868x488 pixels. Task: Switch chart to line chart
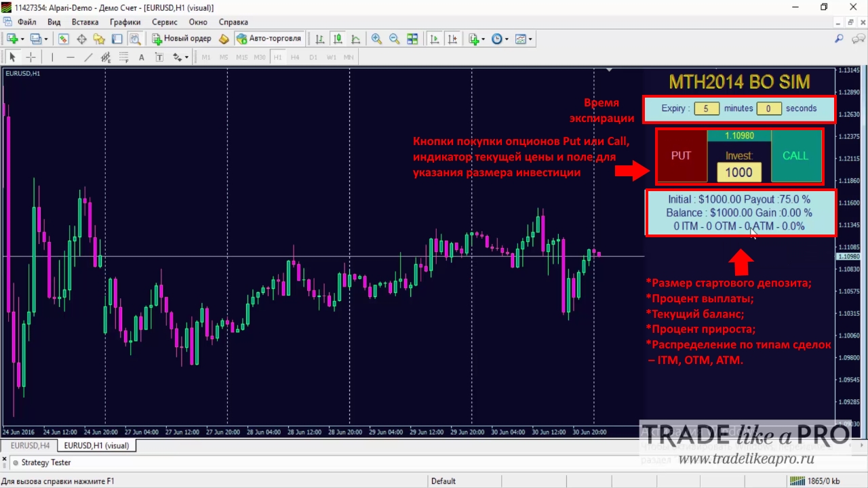click(x=355, y=39)
